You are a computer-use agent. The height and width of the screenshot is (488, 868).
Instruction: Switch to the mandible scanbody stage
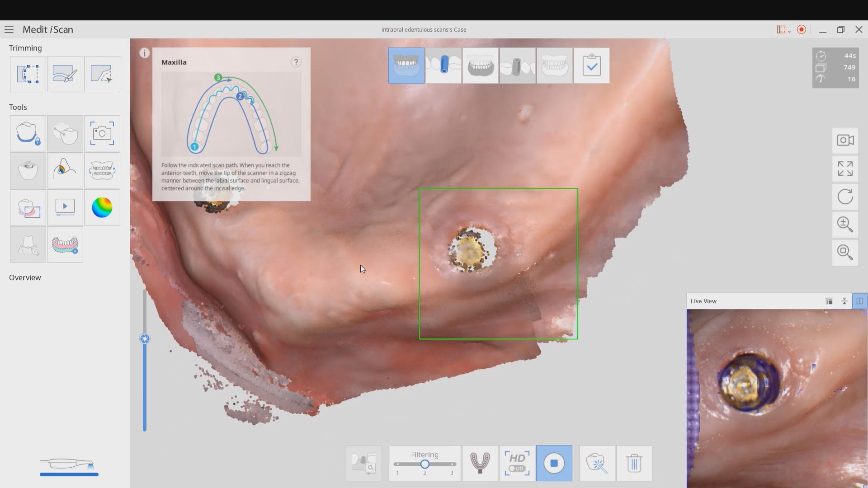pos(518,66)
